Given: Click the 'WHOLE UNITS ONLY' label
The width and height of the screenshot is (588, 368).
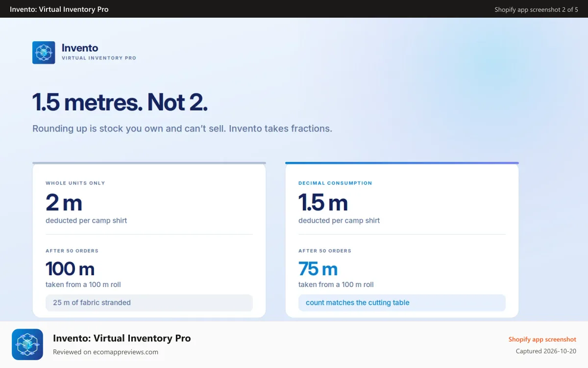Looking at the screenshot, I should click(x=75, y=183).
